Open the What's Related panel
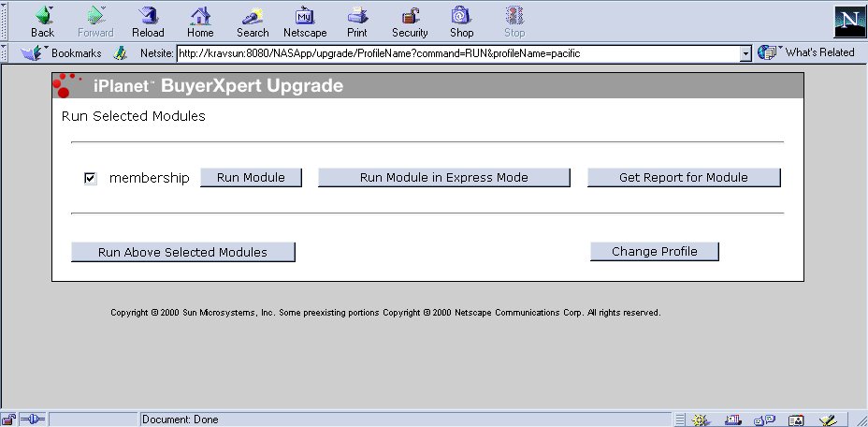 tap(806, 52)
